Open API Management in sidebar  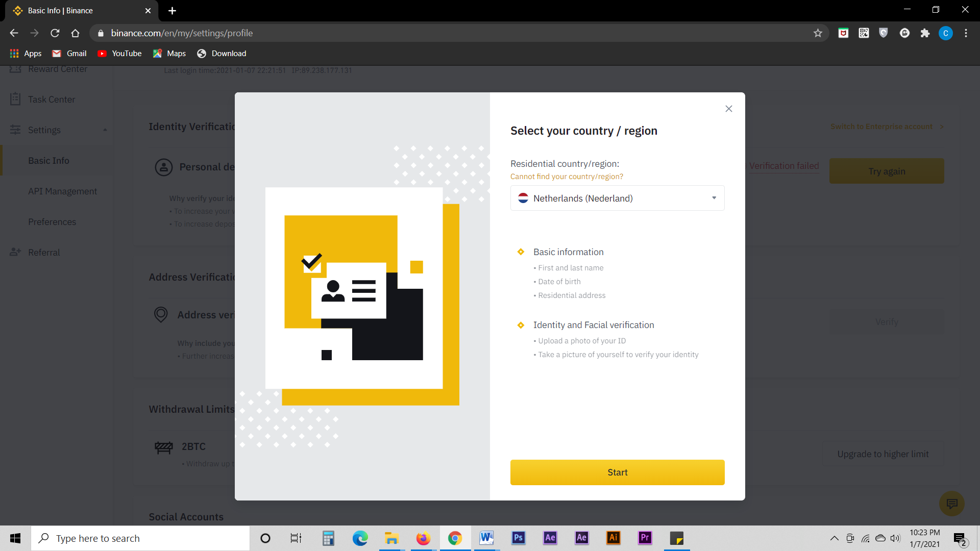[62, 191]
